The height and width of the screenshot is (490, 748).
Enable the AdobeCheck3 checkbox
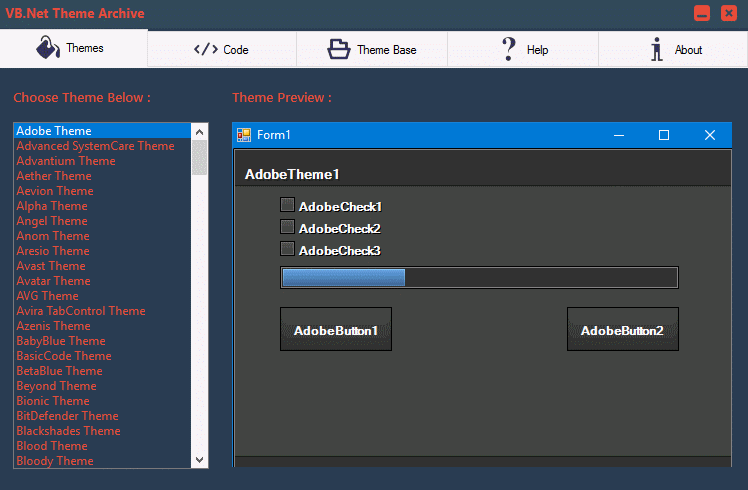[287, 249]
